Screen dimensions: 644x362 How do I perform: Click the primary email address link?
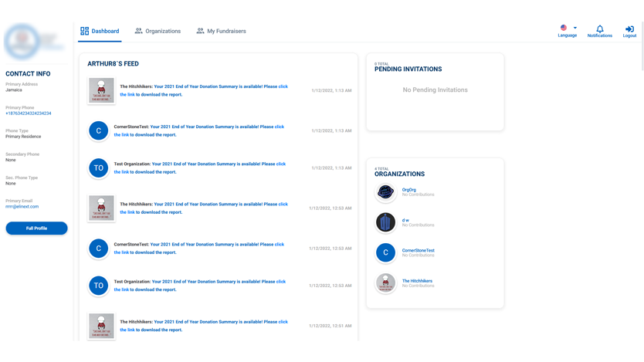22,207
